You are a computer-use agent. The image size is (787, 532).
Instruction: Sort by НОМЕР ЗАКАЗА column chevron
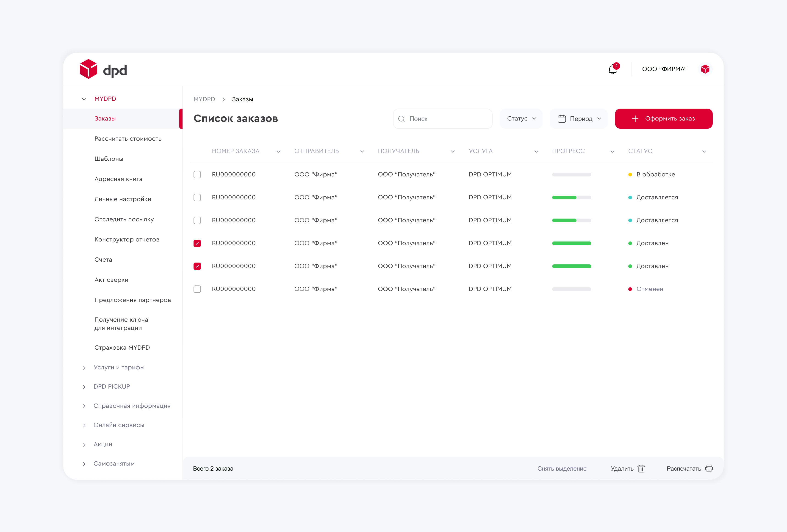point(278,152)
